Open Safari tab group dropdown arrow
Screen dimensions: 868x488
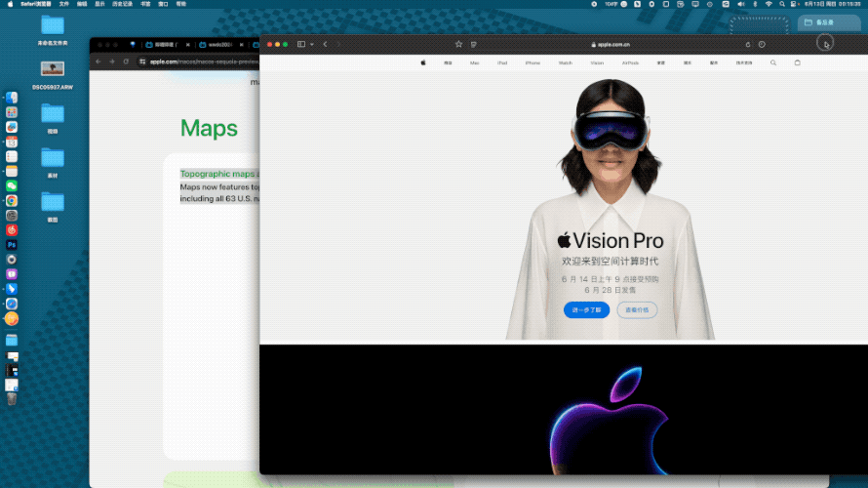312,44
